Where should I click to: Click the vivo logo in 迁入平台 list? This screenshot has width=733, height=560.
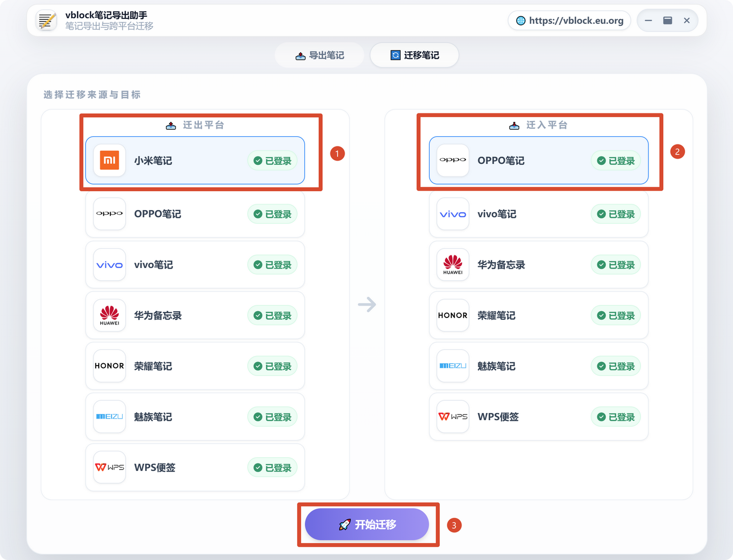click(x=453, y=214)
